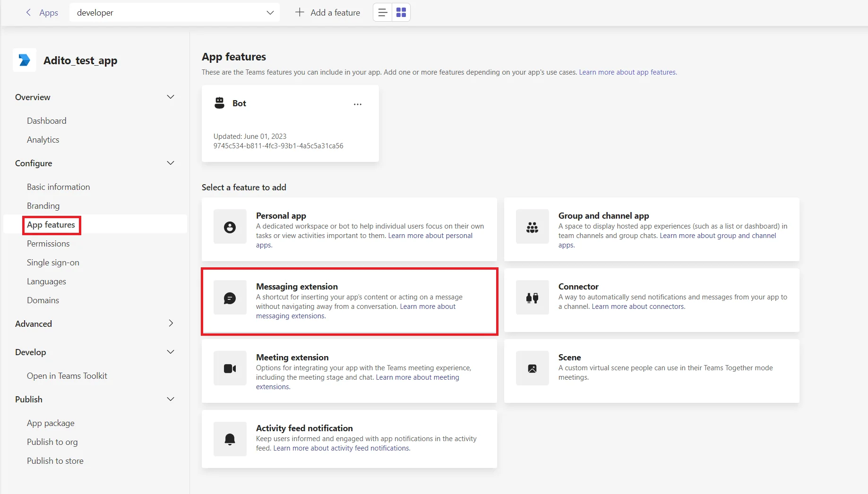
Task: Click the Connector plug icon
Action: tap(533, 298)
